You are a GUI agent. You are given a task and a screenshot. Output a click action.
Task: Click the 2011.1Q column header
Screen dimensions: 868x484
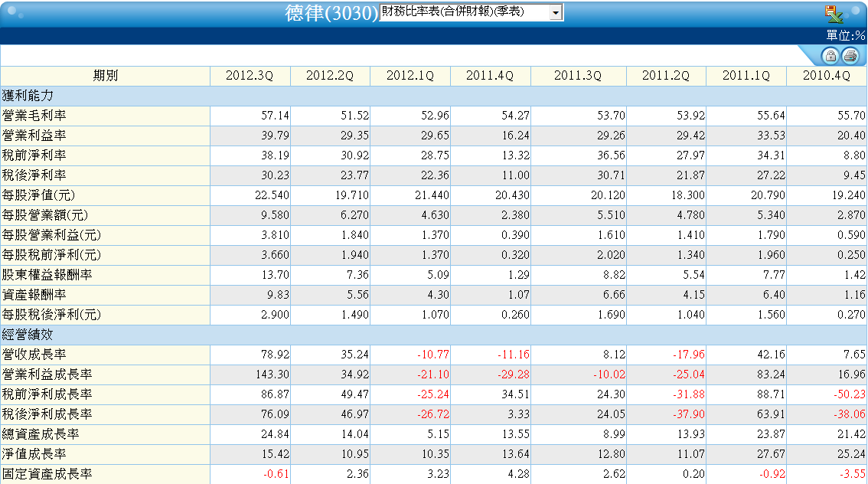(x=746, y=76)
